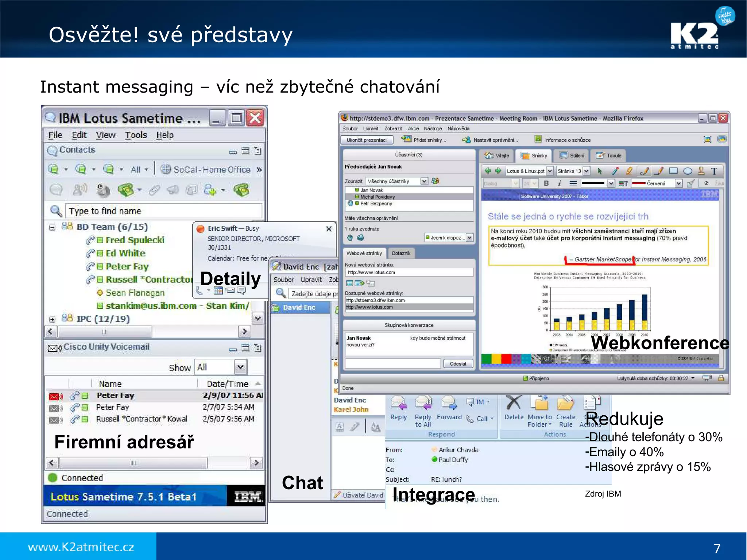Click the paperclip send-file icon

[x=155, y=190]
